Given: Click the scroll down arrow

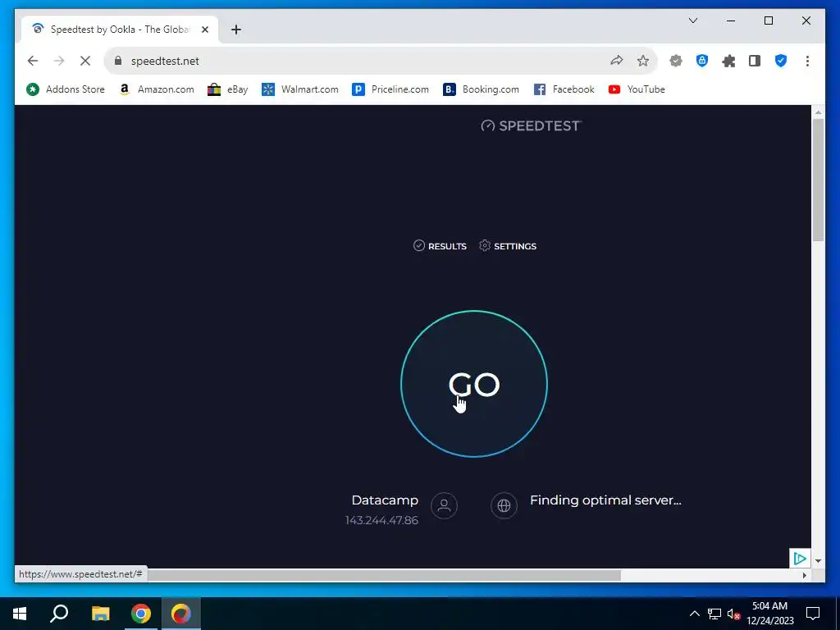Looking at the screenshot, I should point(818,561).
